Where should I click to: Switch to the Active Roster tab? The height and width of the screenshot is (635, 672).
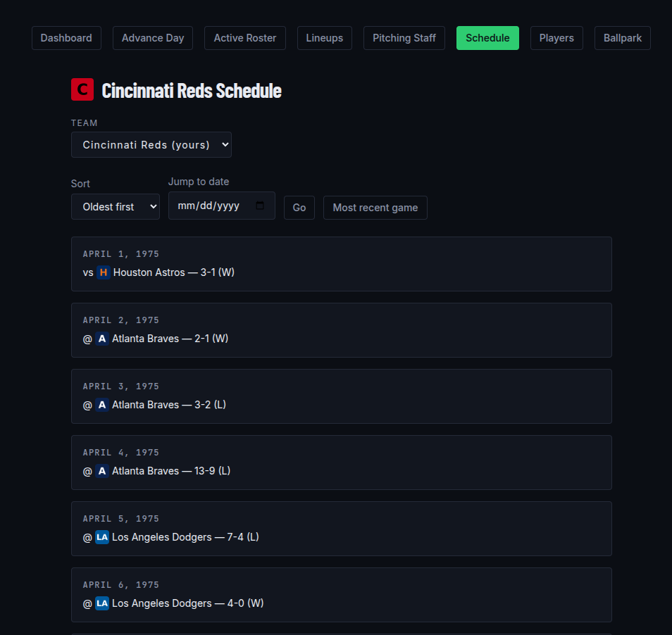244,38
